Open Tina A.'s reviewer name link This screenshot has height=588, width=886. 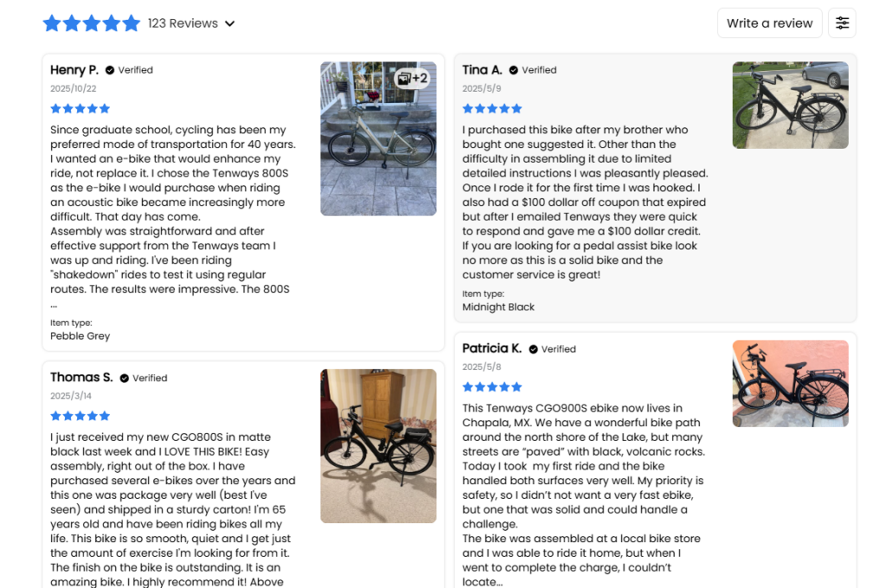(x=481, y=70)
